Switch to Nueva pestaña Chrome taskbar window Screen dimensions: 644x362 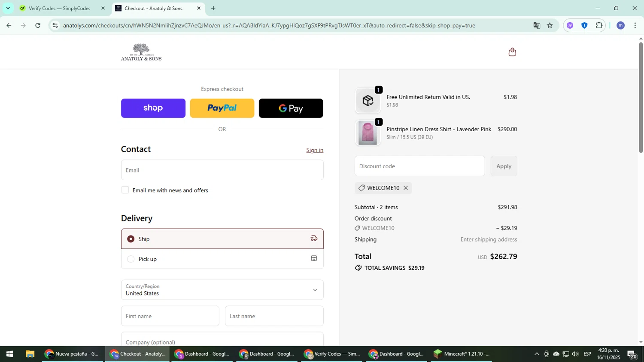(x=73, y=354)
